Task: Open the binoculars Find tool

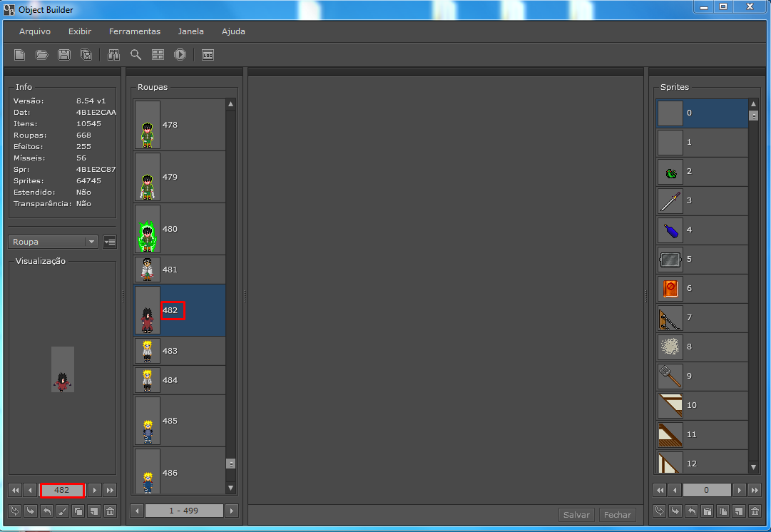Action: click(113, 55)
